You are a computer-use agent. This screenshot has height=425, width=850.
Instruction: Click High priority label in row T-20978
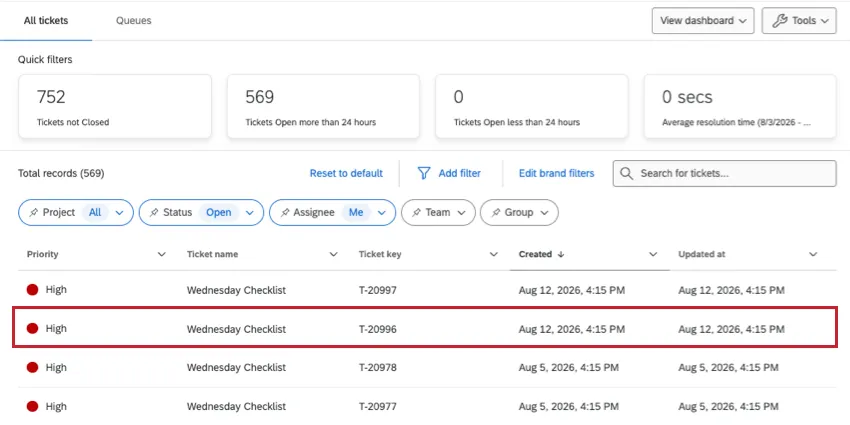click(56, 367)
